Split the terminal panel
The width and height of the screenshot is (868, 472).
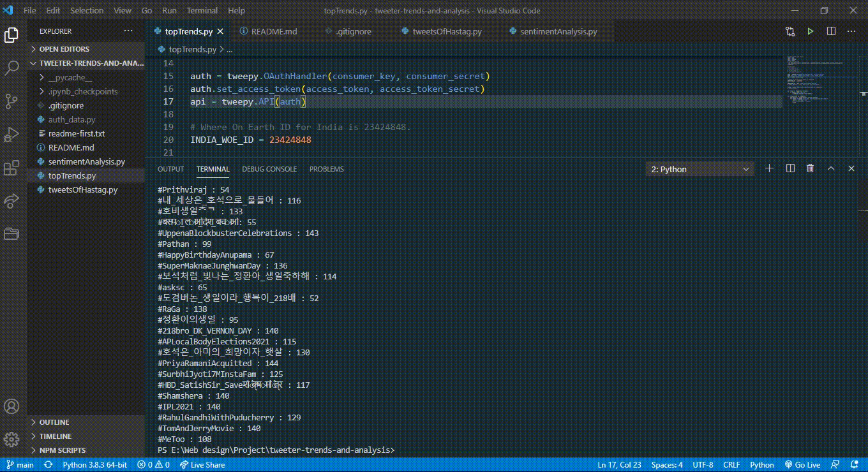click(790, 168)
